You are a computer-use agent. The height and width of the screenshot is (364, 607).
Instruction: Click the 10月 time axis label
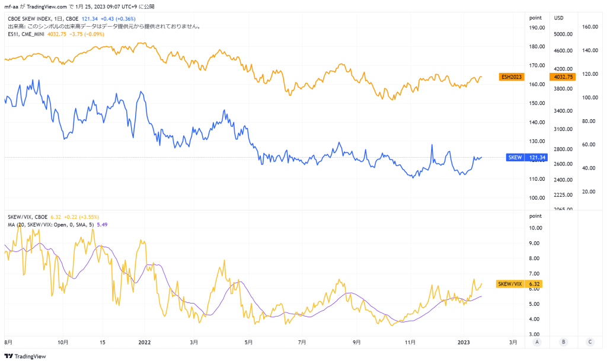63,342
